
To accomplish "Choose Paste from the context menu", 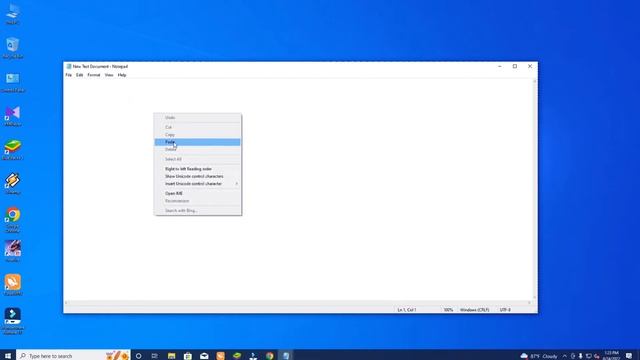I will pyautogui.click(x=198, y=142).
